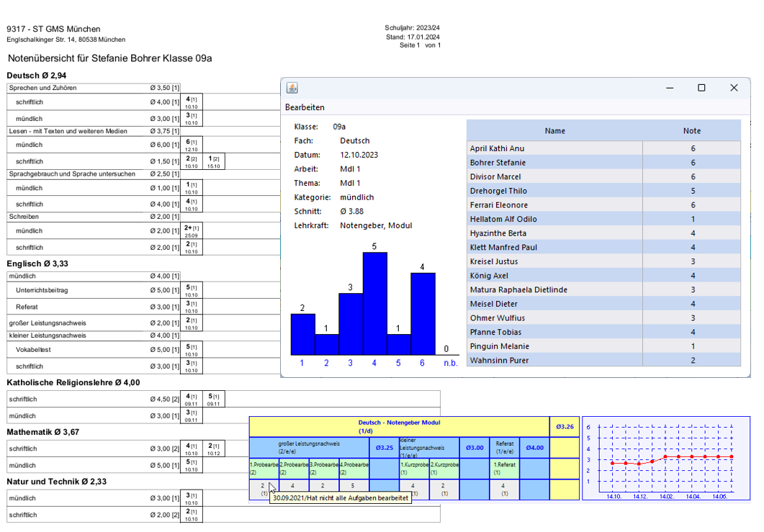Click the '4.Probearbeit' column cell
Image resolution: width=764 pixels, height=532 pixels.
click(x=354, y=468)
